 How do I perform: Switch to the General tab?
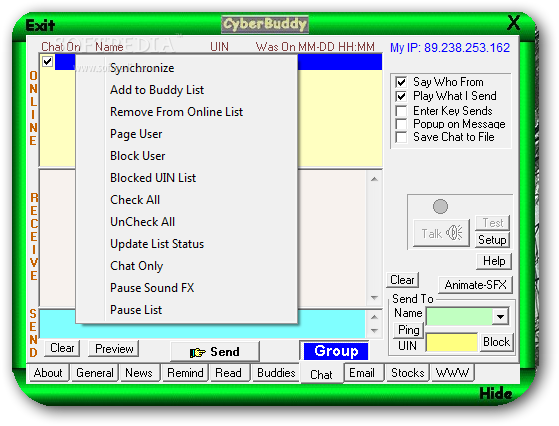point(94,373)
